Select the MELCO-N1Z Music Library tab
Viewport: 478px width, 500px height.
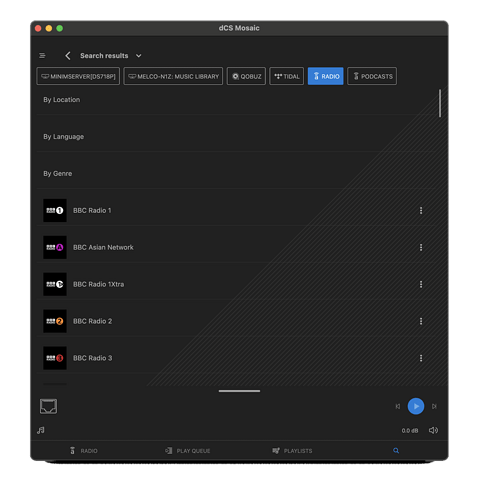click(x=173, y=76)
